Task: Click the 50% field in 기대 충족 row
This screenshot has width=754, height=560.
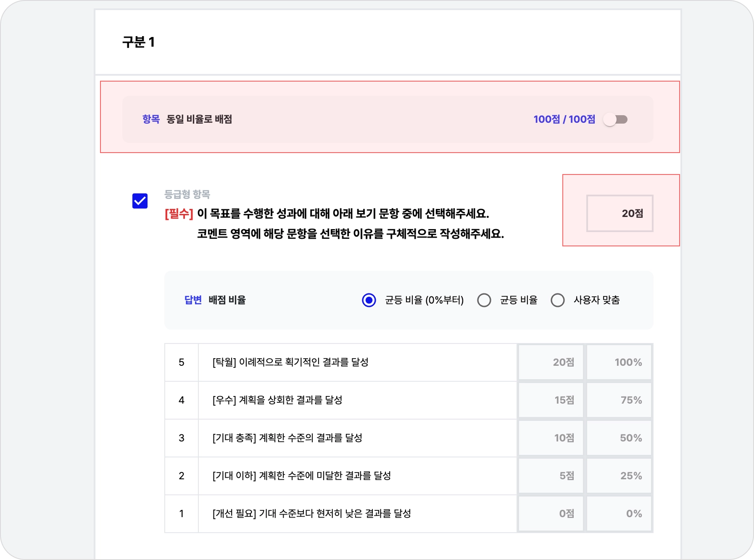Action: point(619,438)
